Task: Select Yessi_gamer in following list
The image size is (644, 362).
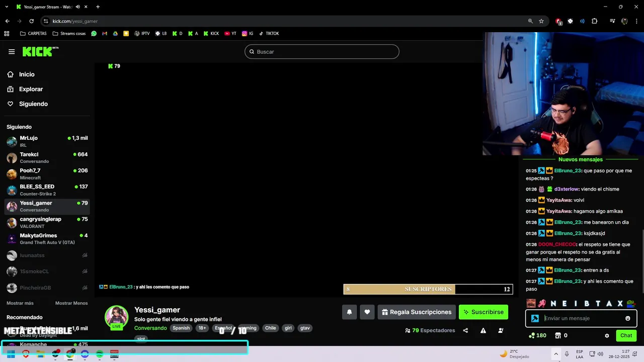Action: click(x=47, y=206)
